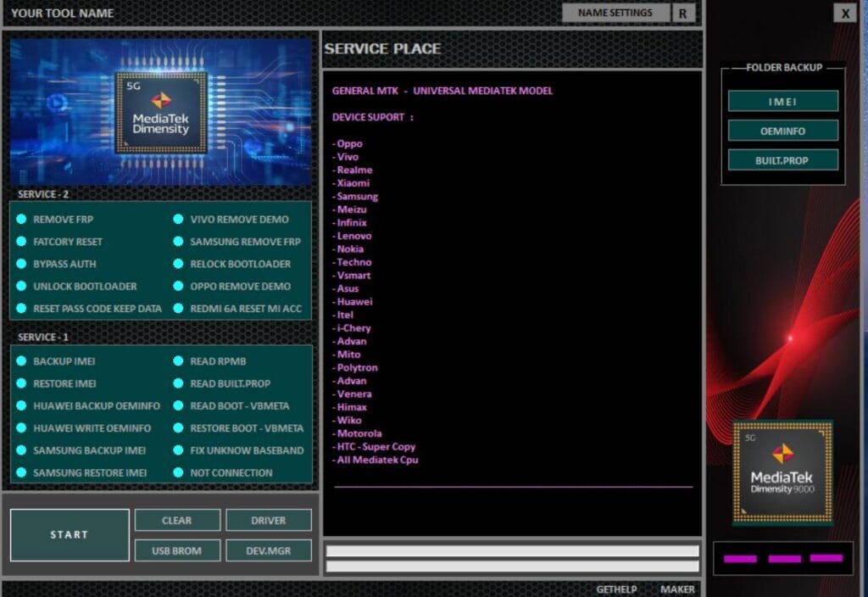Image resolution: width=868 pixels, height=597 pixels.
Task: Select the BYPASS AUTH option
Action: pos(22,264)
